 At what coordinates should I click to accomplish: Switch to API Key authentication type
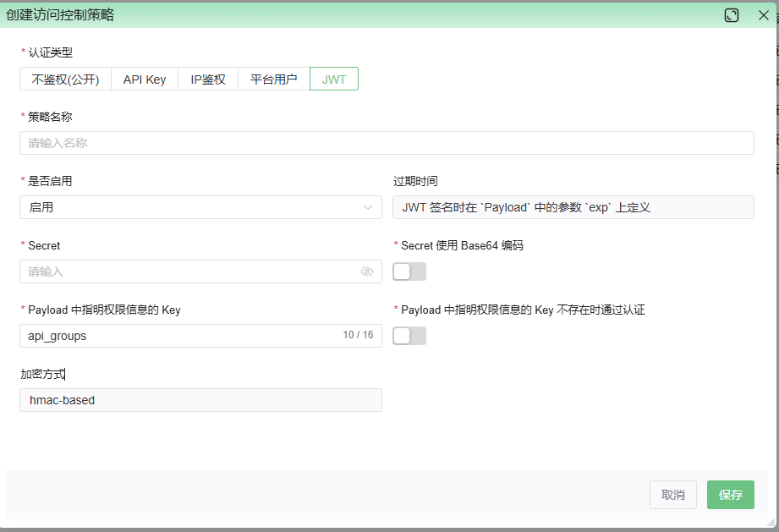tap(145, 80)
